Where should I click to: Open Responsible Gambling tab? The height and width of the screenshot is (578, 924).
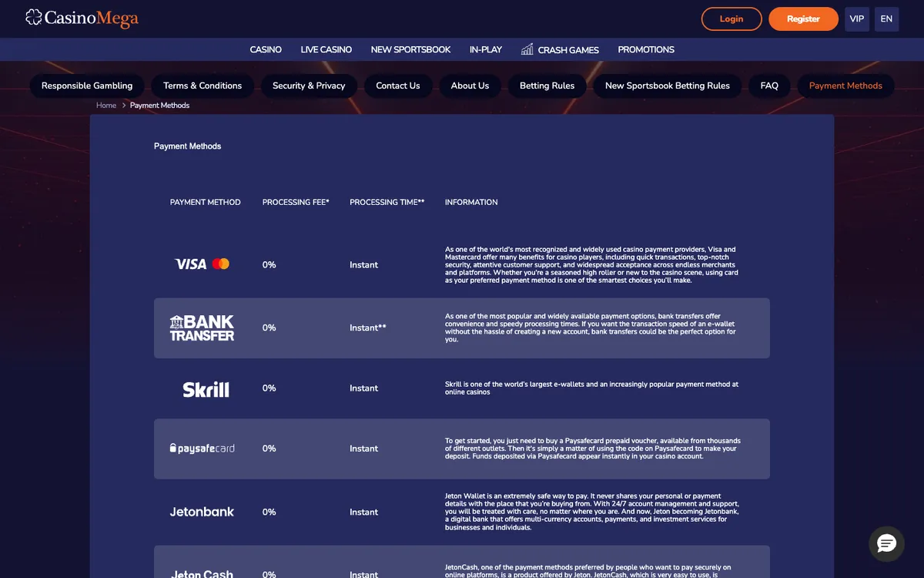click(87, 86)
